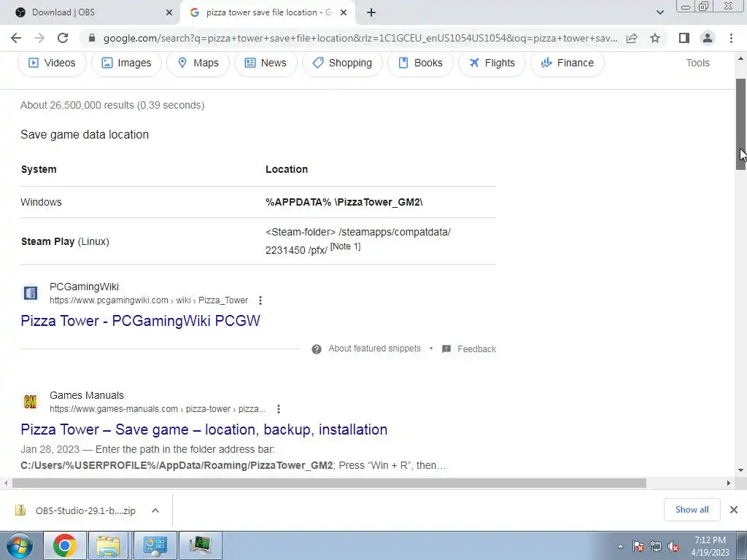This screenshot has height=560, width=747.
Task: Switch to the News results
Action: click(x=266, y=63)
